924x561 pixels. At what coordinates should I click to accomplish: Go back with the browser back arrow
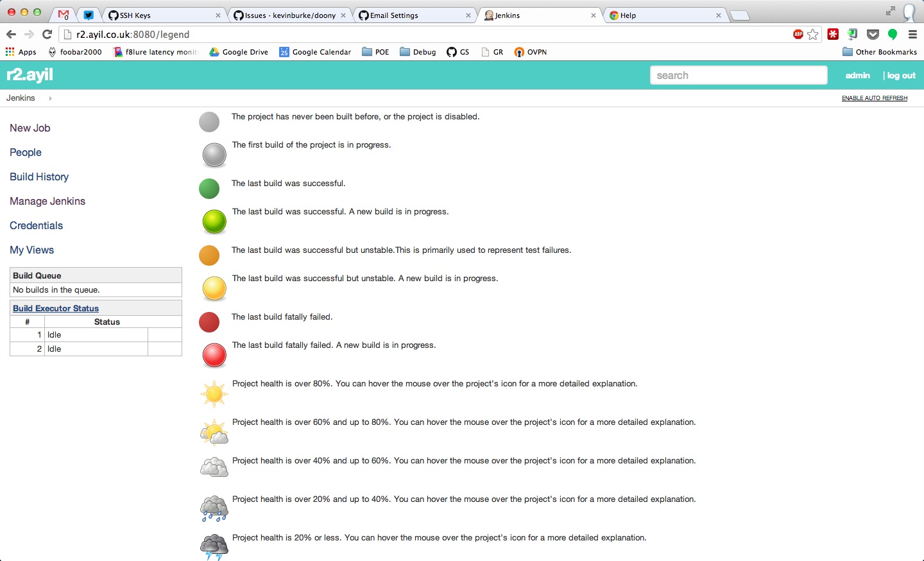[11, 35]
